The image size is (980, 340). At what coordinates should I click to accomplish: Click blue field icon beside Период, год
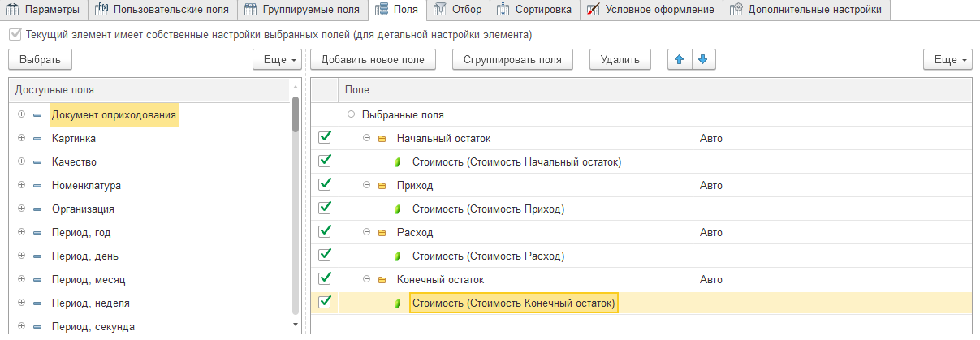(x=37, y=233)
